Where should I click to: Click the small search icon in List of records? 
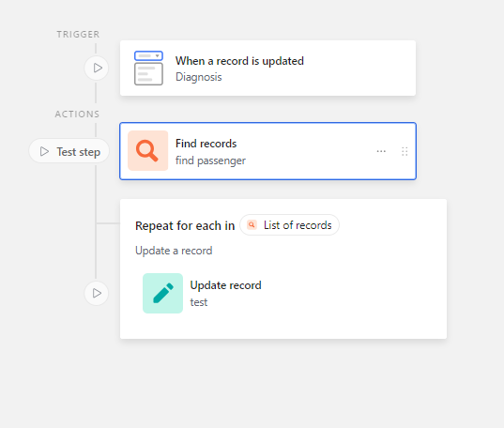[252, 224]
